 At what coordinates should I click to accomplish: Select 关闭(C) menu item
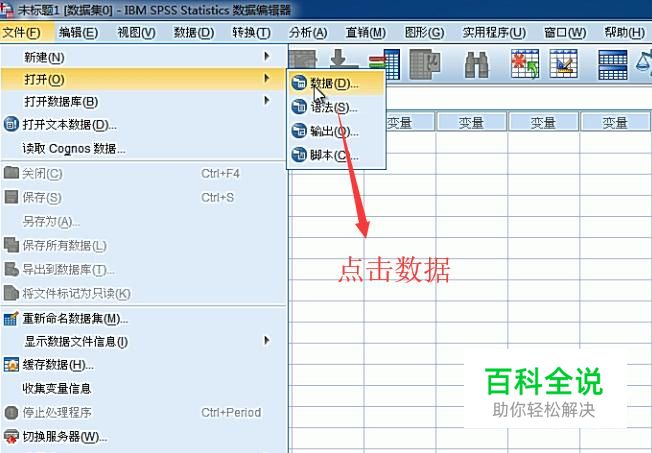tap(144, 173)
